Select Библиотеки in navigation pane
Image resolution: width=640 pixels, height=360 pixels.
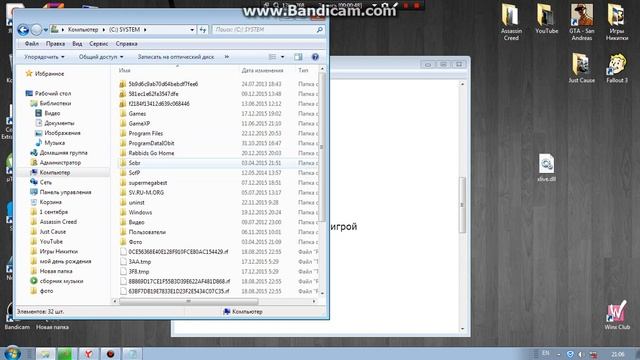click(55, 103)
